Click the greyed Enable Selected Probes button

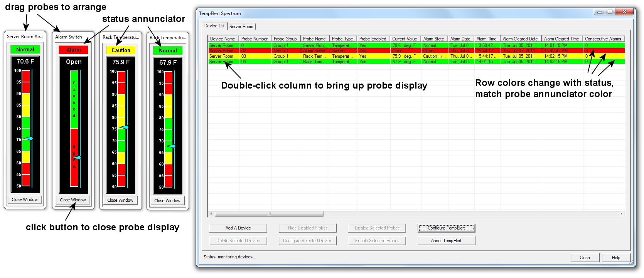[377, 241]
